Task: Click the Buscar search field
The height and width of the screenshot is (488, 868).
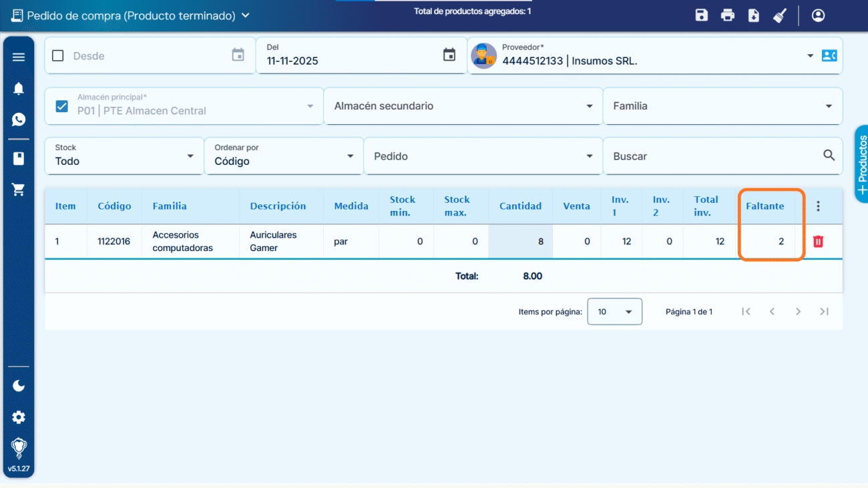Action: [714, 156]
